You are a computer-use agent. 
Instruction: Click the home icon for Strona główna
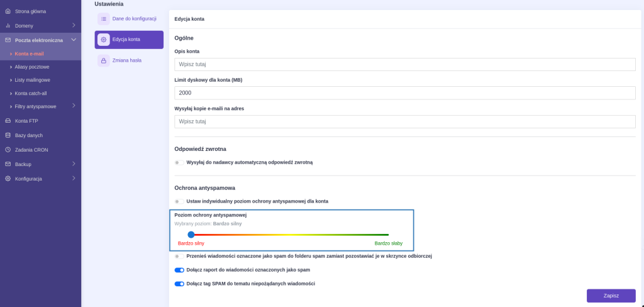pyautogui.click(x=8, y=11)
